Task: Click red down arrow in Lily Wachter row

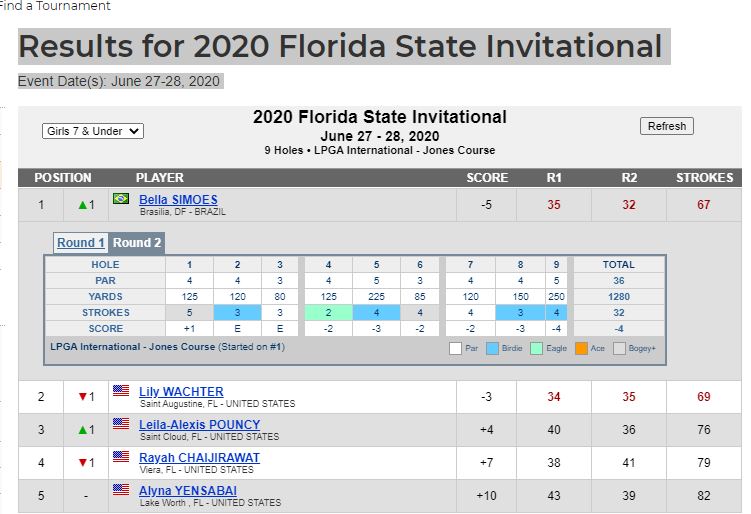Action: click(x=83, y=397)
